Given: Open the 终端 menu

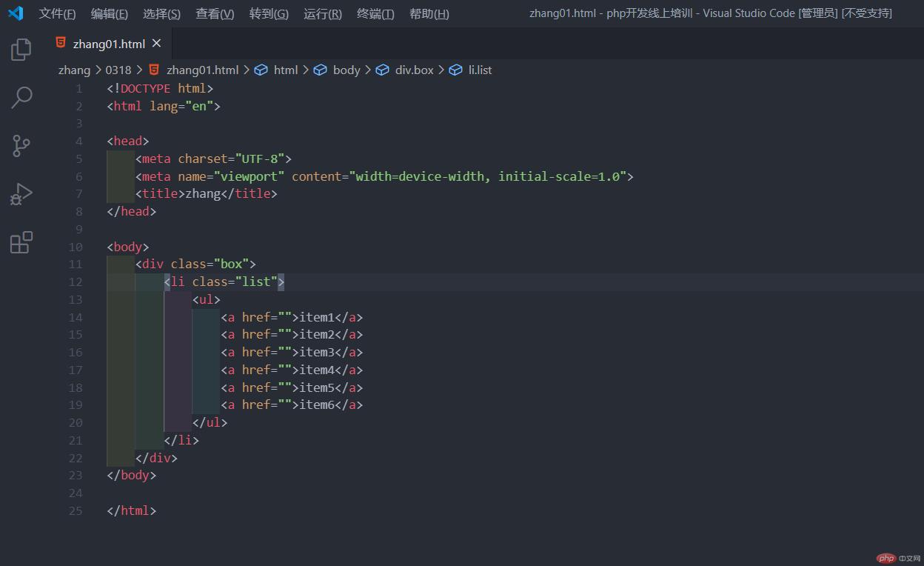Looking at the screenshot, I should [375, 13].
